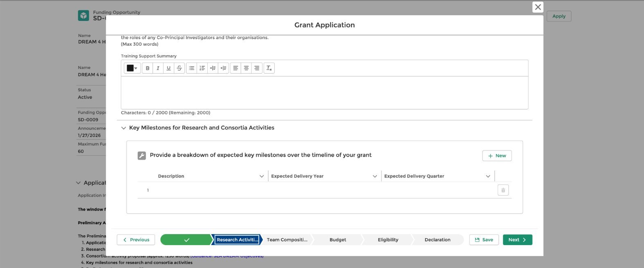Add a New milestone row
The image size is (644, 268).
497,156
